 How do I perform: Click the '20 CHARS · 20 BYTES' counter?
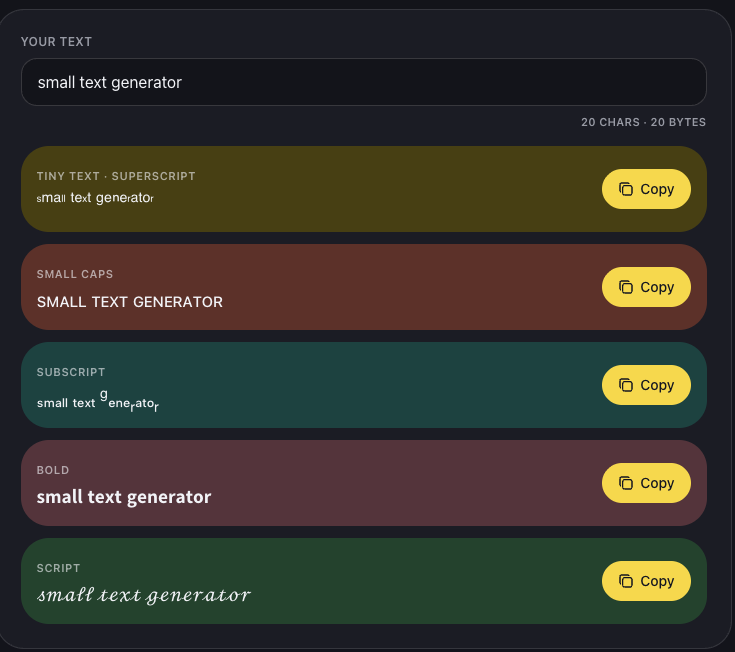[x=643, y=122]
